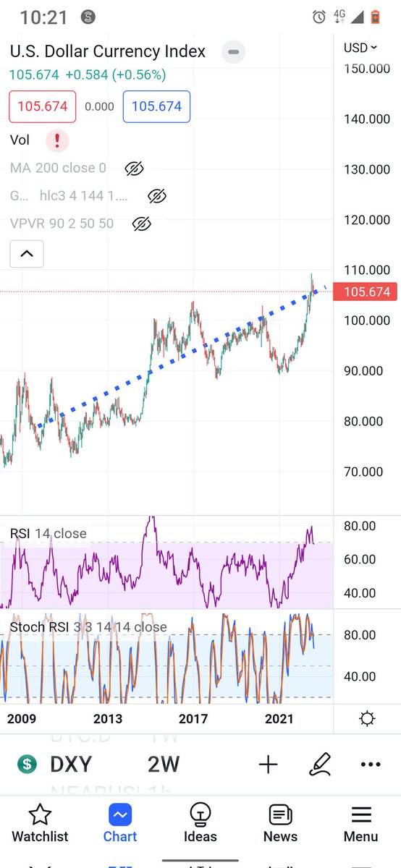Switch to the Chart tab
Screen dimensions: 401x868
[120, 825]
